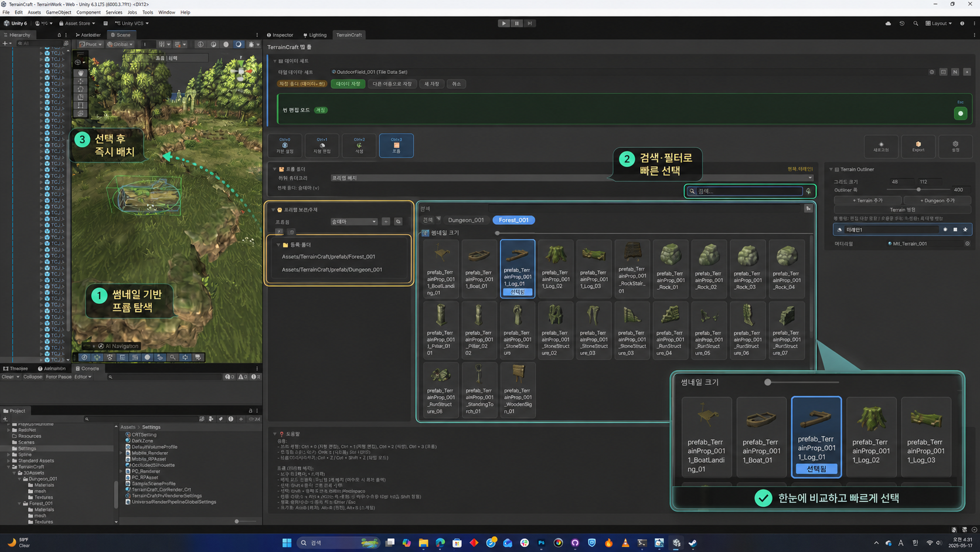Image resolution: width=980 pixels, height=552 pixels.
Task: Open the Window menu
Action: [x=166, y=12]
